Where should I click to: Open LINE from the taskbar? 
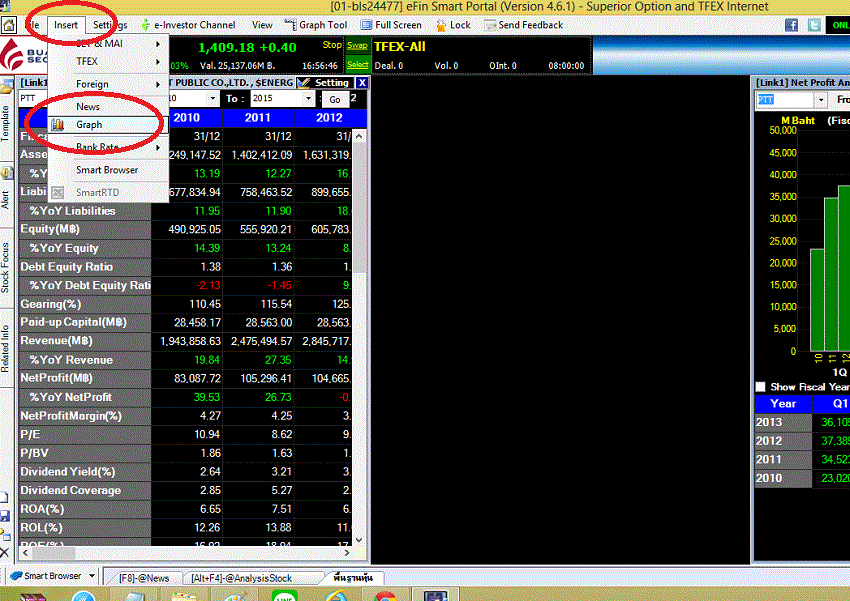point(285,595)
